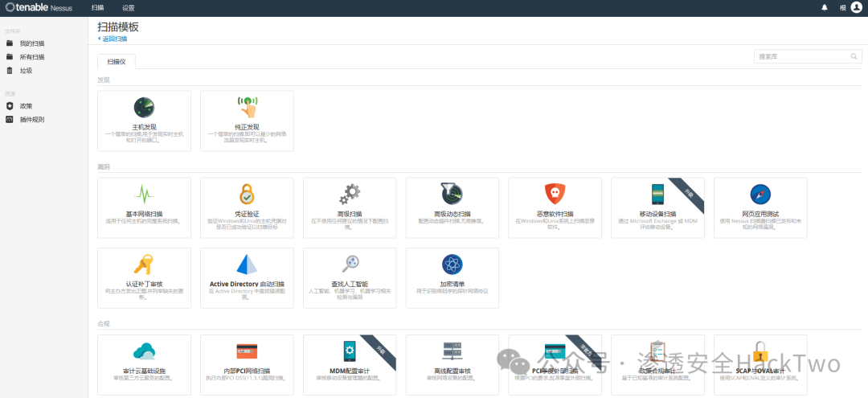Click the 恶意软件扫描 title text
This screenshot has width=868, height=398.
555,214
